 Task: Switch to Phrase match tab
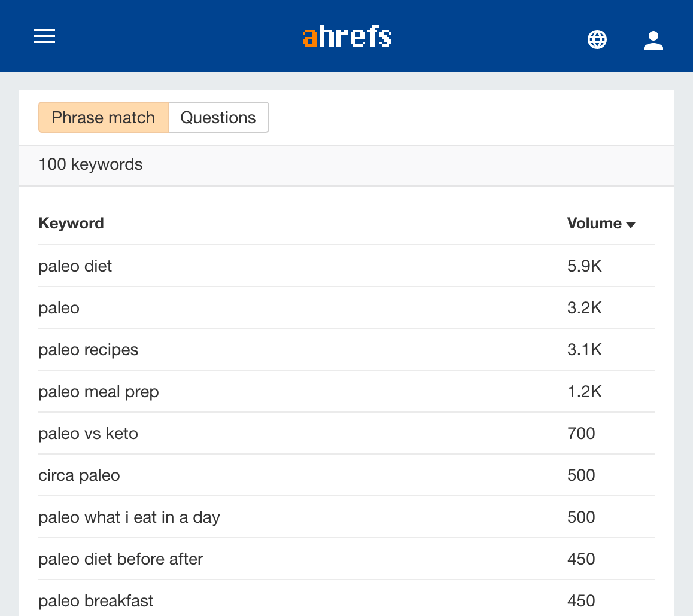[x=104, y=117]
